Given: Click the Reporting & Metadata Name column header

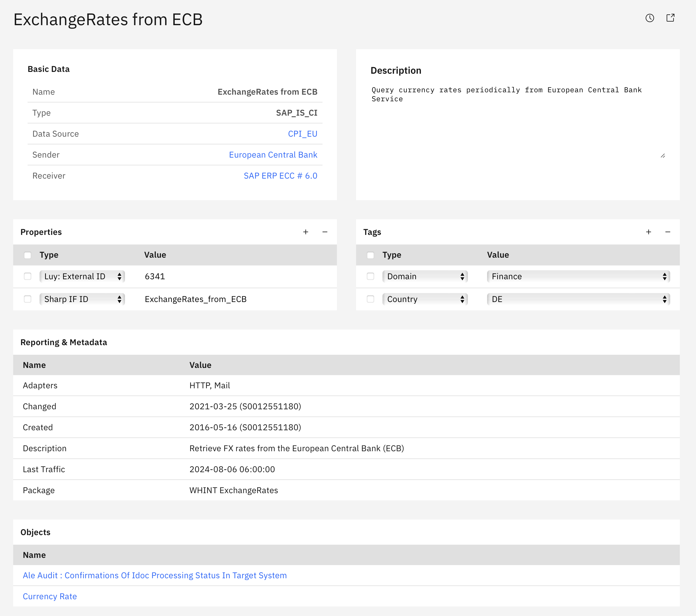Looking at the screenshot, I should click(34, 365).
